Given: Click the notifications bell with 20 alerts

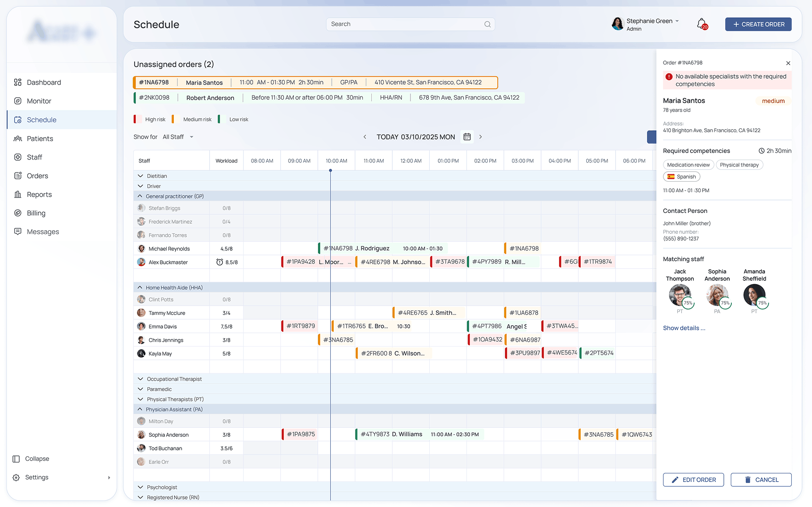Looking at the screenshot, I should (702, 24).
